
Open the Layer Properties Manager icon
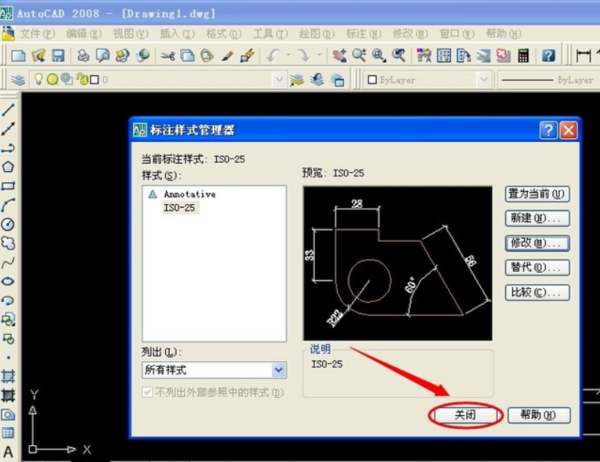click(18, 80)
